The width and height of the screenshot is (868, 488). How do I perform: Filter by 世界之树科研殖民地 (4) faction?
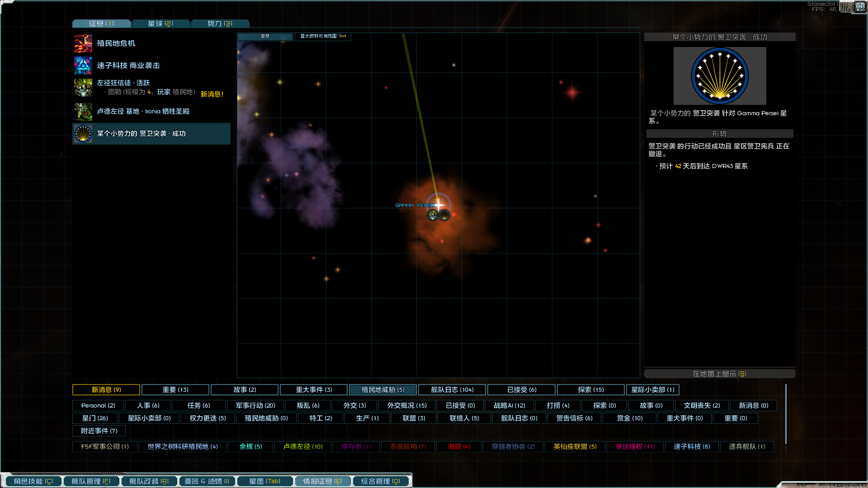[x=183, y=446]
